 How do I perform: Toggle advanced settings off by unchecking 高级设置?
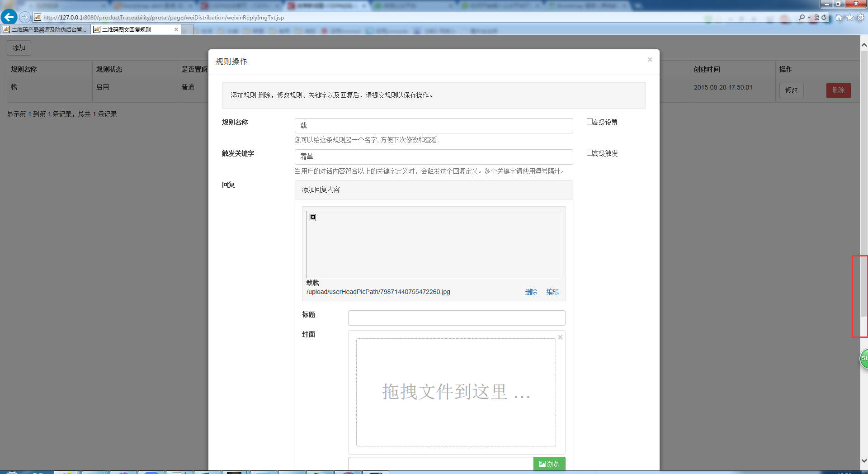coord(589,121)
